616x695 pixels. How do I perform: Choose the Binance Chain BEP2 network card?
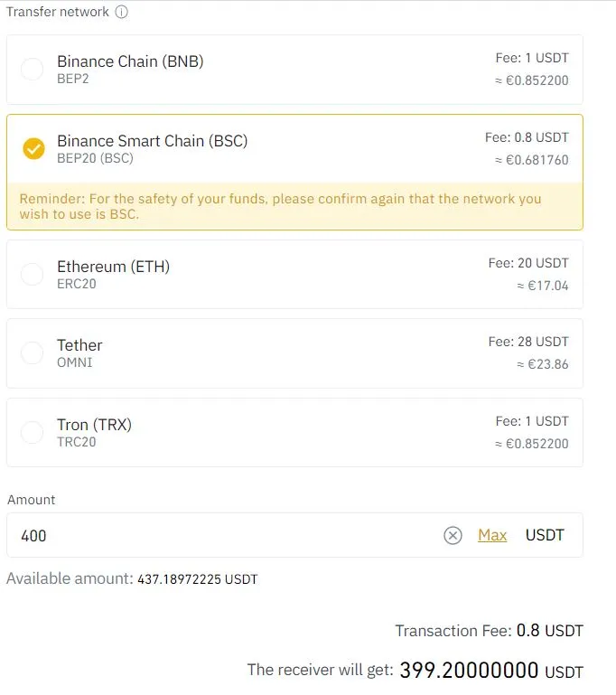coord(294,70)
